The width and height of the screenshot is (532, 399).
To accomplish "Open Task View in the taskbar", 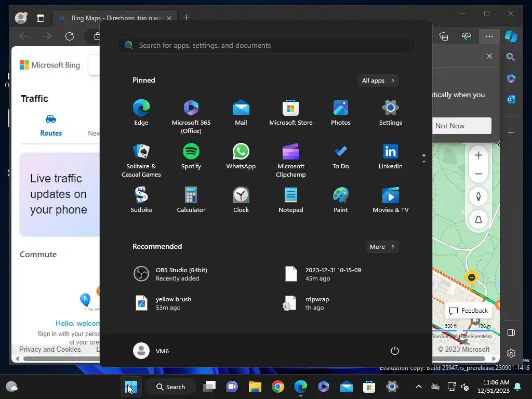I will (x=209, y=387).
